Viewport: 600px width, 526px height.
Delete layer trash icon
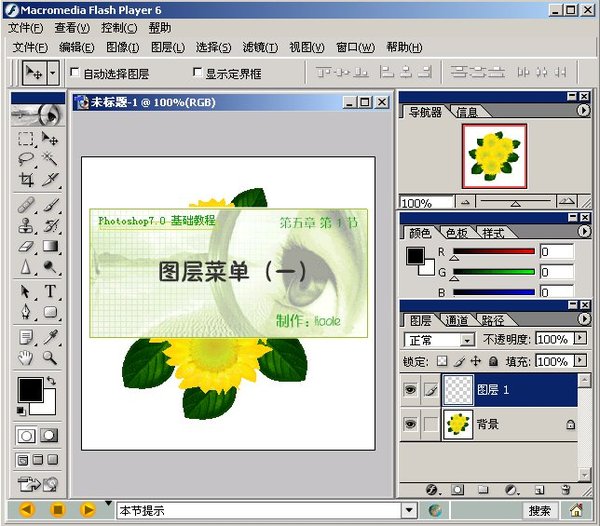(566, 490)
